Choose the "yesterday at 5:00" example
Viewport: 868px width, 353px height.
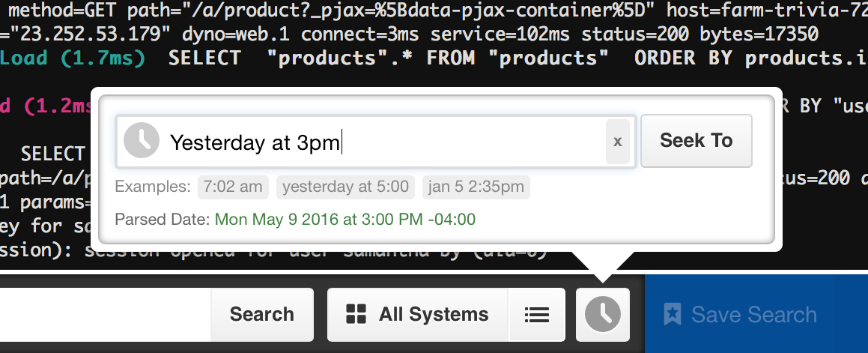[345, 187]
